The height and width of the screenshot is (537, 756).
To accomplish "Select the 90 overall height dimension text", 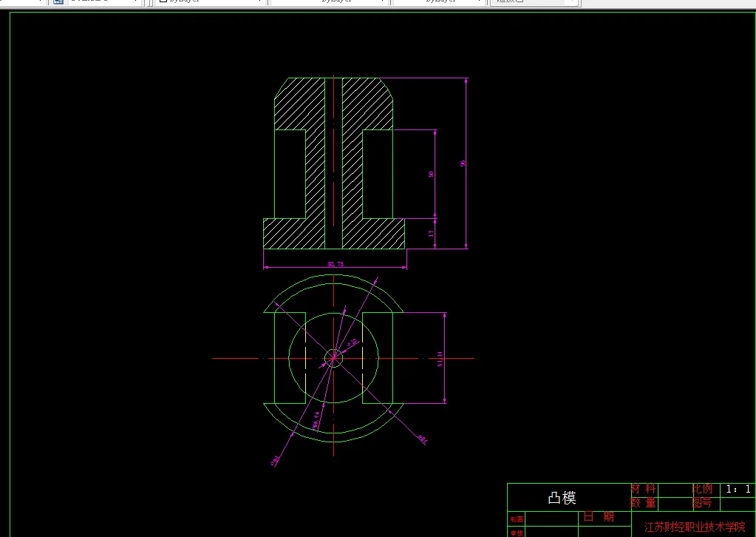I will coord(463,163).
